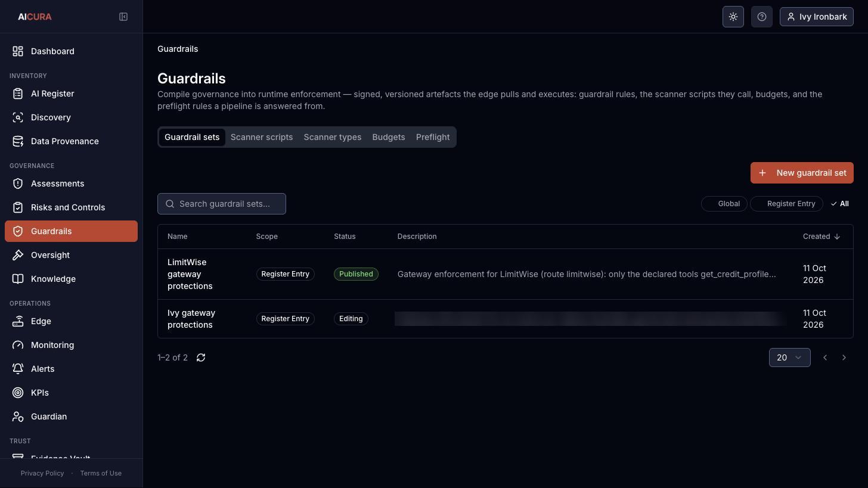Screen dimensions: 868x488
Task: Open Guardian page
Action: click(71, 416)
